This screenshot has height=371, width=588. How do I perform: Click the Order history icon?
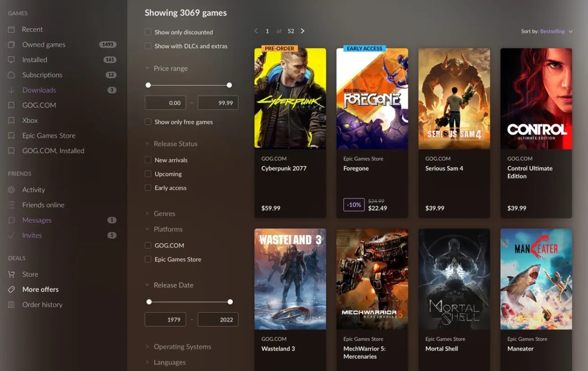click(12, 305)
